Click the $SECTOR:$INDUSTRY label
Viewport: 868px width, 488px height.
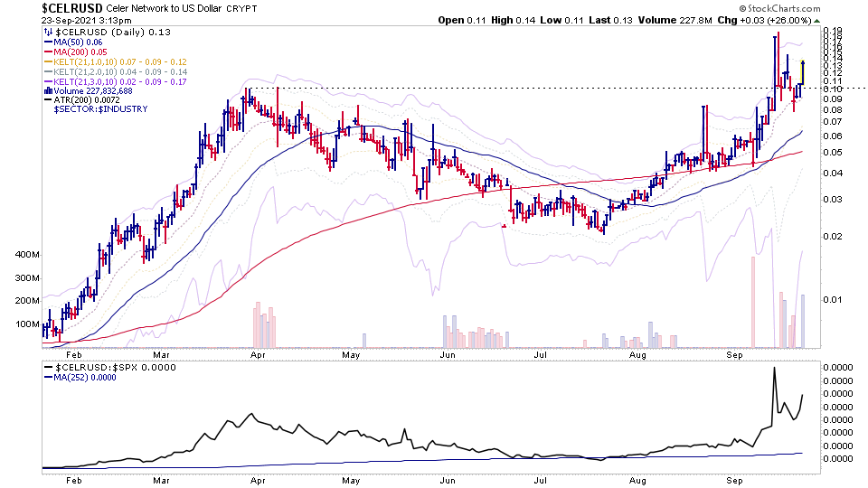100,109
